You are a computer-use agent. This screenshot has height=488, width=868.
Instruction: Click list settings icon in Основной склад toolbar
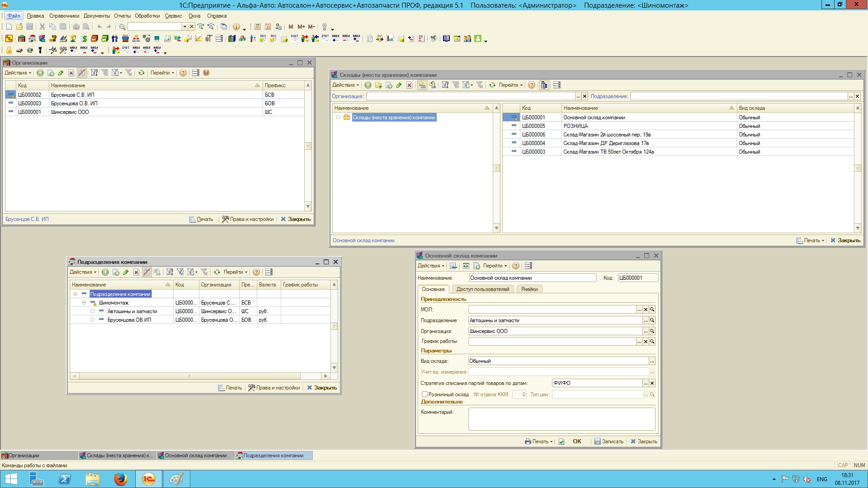(x=528, y=266)
